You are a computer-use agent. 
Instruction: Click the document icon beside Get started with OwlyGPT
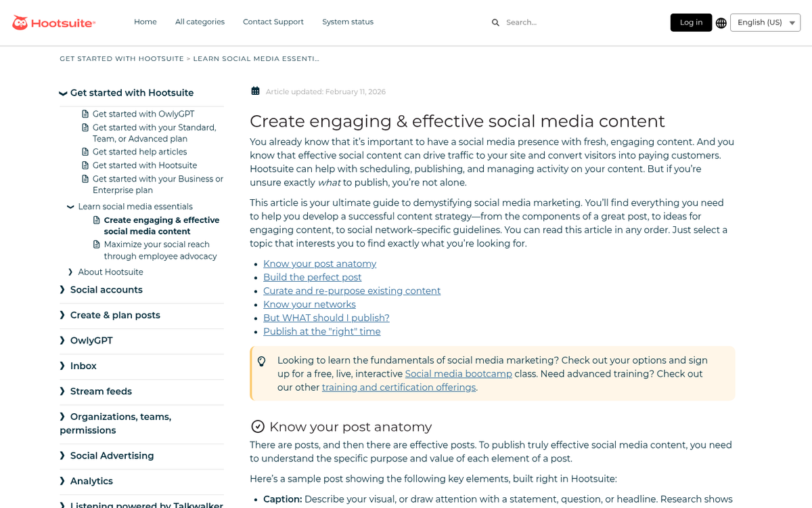[x=85, y=114]
